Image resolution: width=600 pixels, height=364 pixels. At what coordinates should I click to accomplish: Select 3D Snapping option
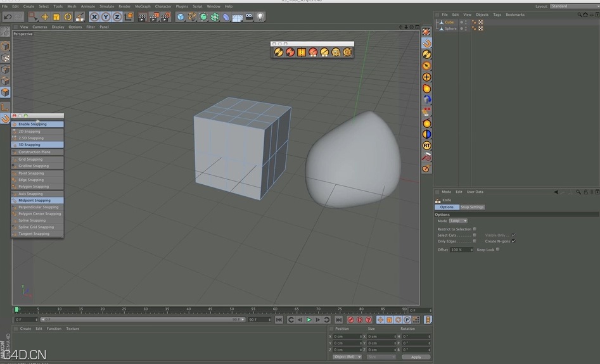point(37,144)
